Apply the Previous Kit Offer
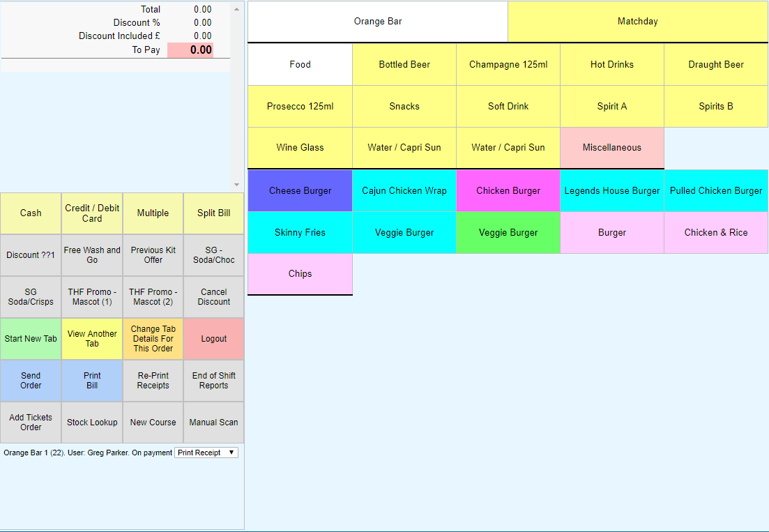 click(153, 255)
